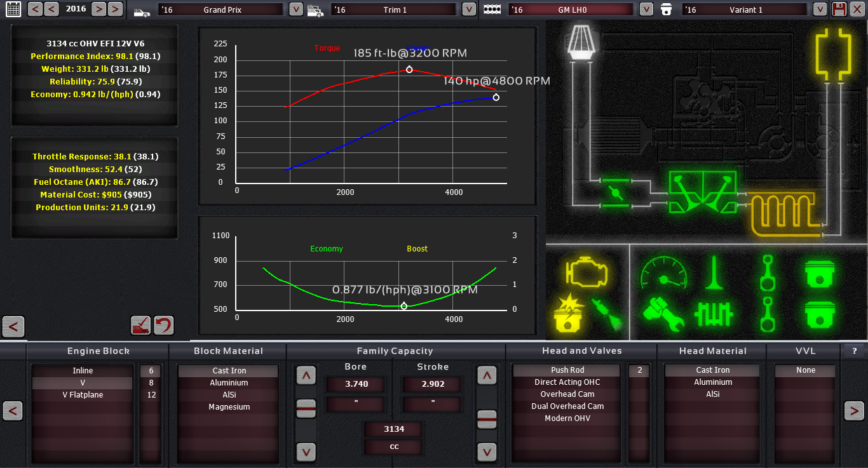Select the yellow muffler exhaust icon
Viewport: 868px width, 468px height.
(833, 54)
